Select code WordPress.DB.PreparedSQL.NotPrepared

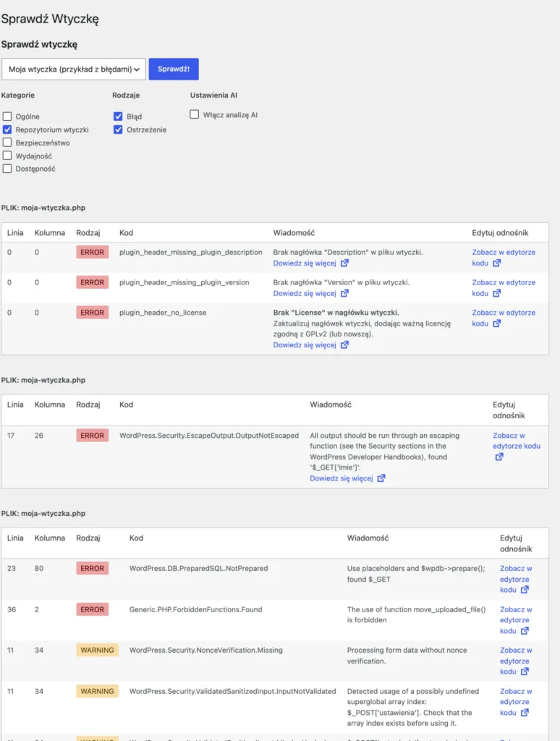coord(198,569)
